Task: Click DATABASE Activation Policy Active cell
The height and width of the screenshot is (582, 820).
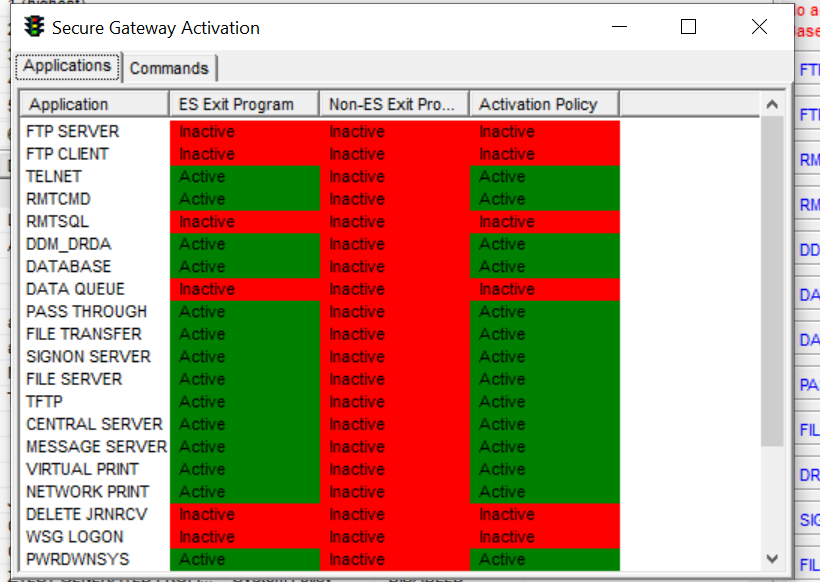Action: click(545, 267)
